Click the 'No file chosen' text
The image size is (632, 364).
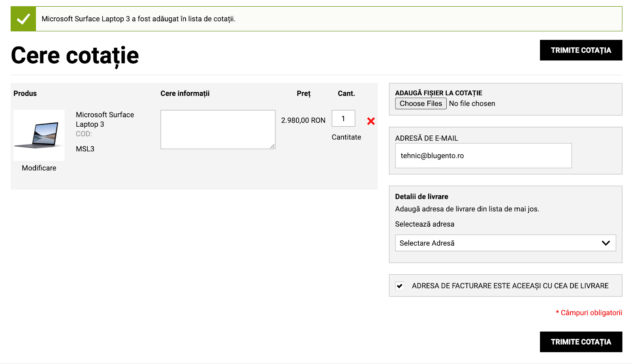tap(472, 103)
